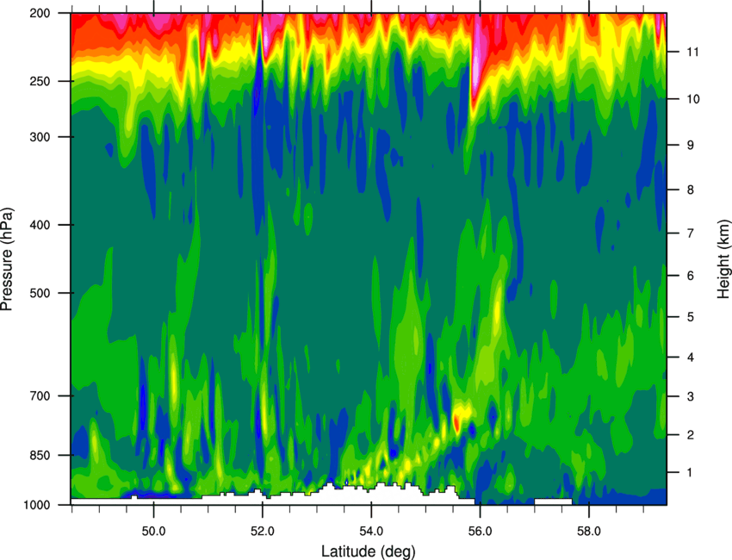Viewport: 732px width, 560px height.
Task: Click the 58.0 latitude tick label
Action: pos(589,532)
